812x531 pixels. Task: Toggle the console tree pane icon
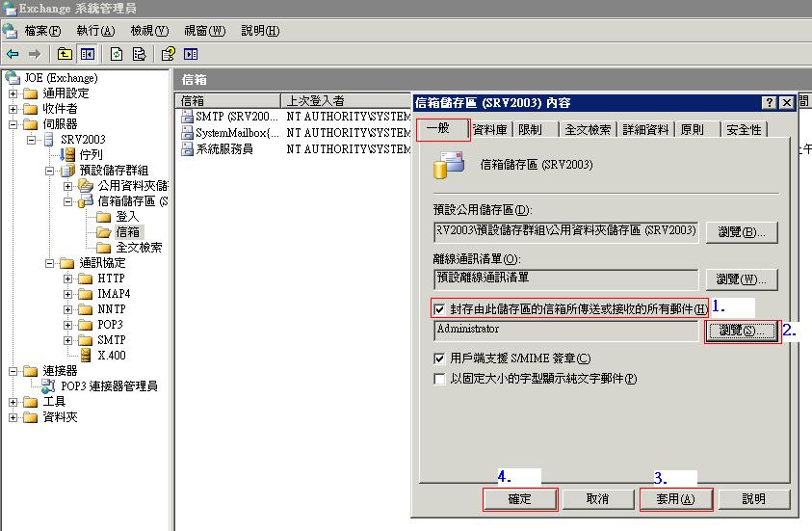(x=87, y=54)
